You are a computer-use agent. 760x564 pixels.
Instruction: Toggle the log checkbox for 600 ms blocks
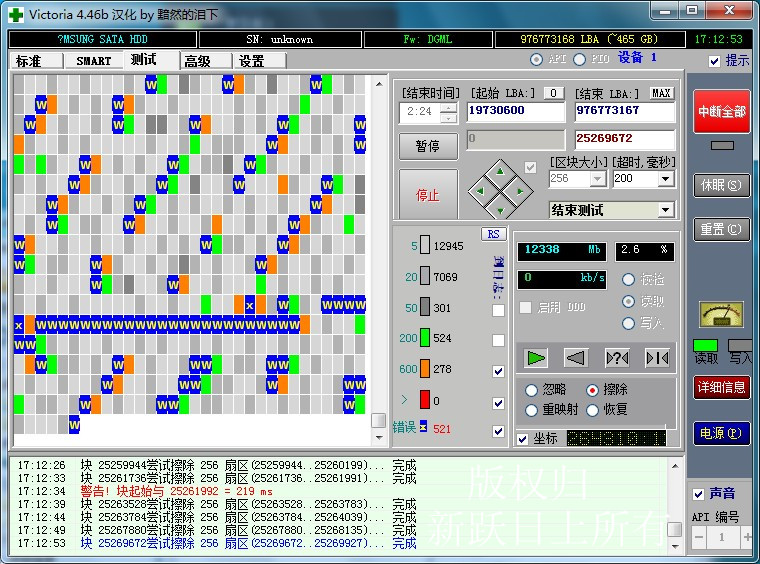point(498,371)
